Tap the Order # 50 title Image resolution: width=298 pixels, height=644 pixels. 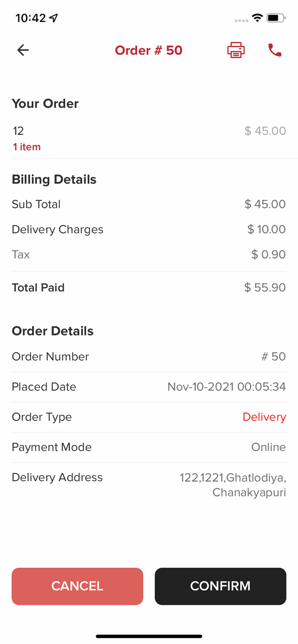[x=148, y=50]
